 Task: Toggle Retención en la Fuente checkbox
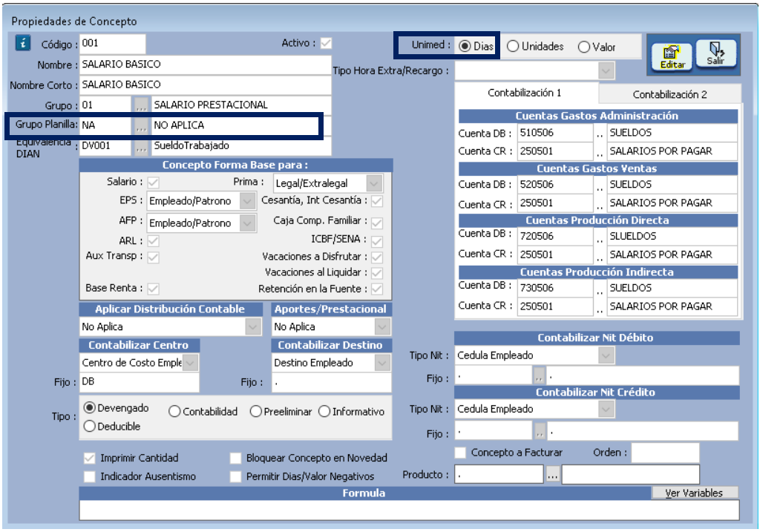tap(377, 289)
